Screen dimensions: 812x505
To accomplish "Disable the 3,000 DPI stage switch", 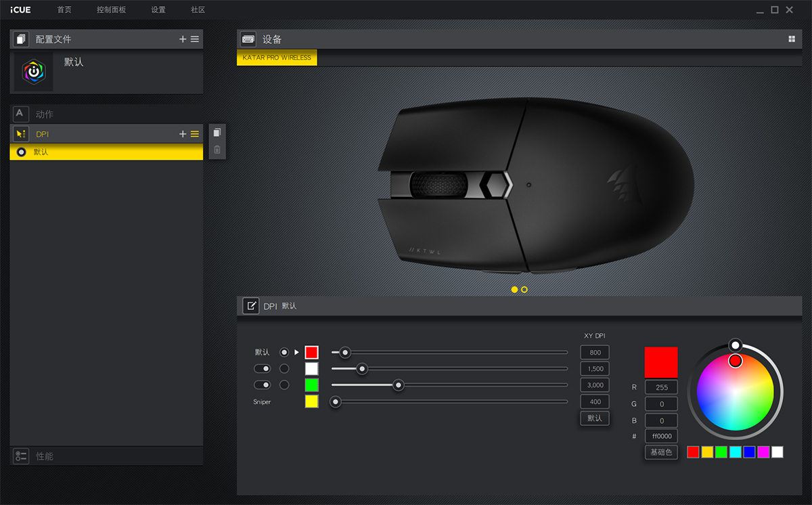I will click(x=262, y=385).
